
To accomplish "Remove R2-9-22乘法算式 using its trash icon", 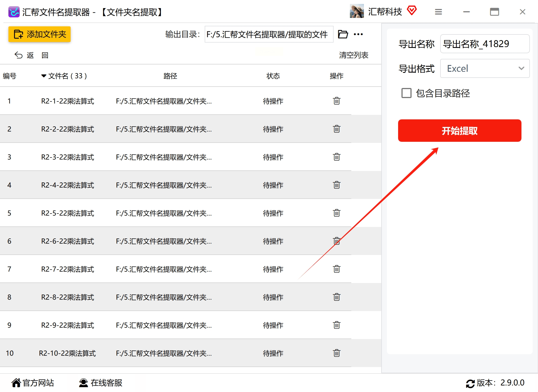I will pyautogui.click(x=336, y=325).
